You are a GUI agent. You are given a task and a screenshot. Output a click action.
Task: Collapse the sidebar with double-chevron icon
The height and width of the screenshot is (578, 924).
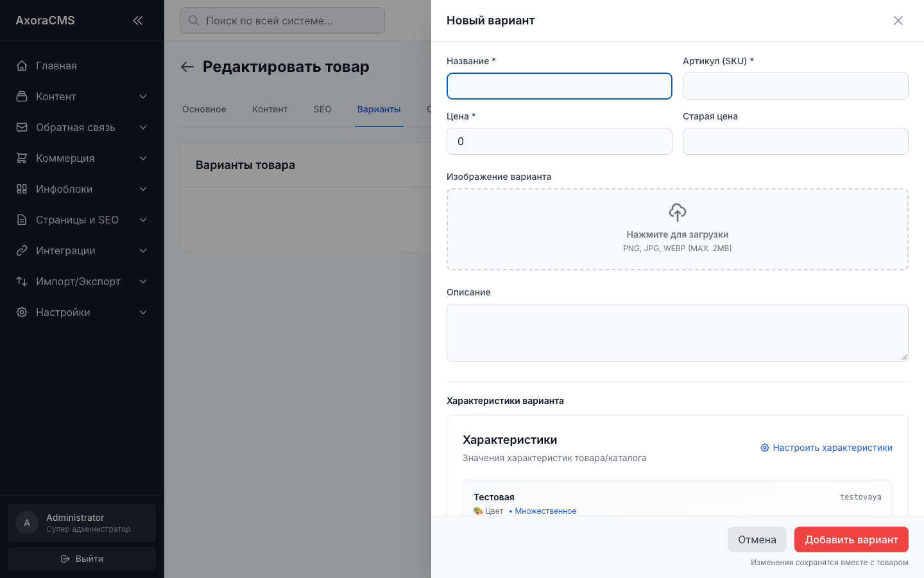137,21
